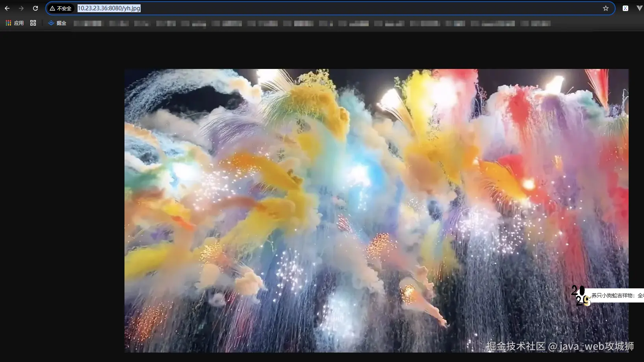Click the grid icon beside 应用
Viewport: 644px width, 362px height.
click(33, 23)
